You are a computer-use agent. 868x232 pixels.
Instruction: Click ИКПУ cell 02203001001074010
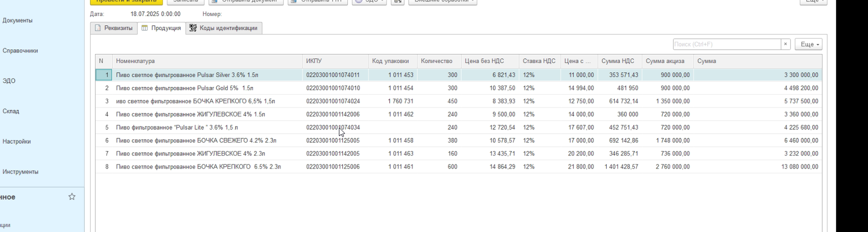pyautogui.click(x=335, y=88)
